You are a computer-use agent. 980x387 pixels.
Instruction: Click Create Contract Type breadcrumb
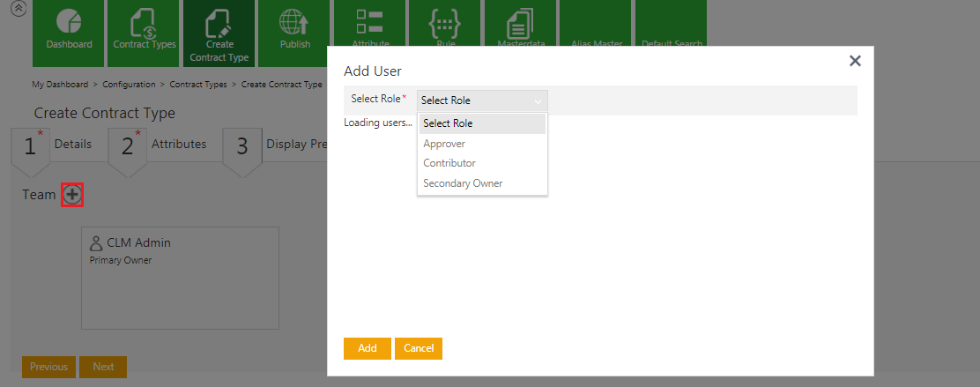click(282, 85)
